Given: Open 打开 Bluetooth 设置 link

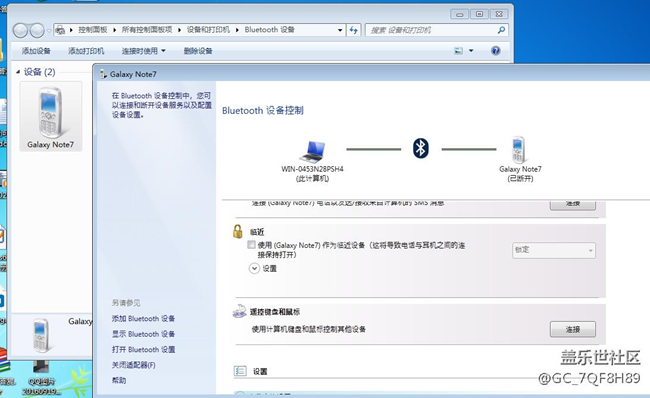Looking at the screenshot, I should (143, 349).
